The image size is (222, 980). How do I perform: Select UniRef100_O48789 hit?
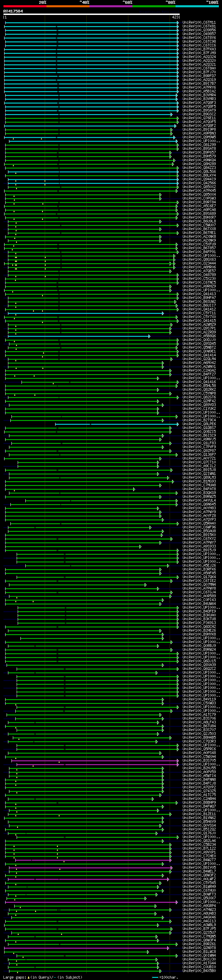coord(199,275)
